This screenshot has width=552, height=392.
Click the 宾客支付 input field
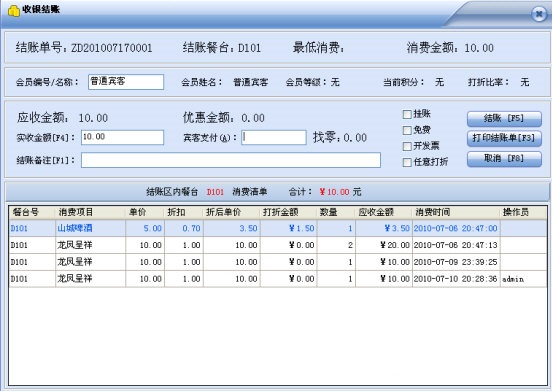274,137
